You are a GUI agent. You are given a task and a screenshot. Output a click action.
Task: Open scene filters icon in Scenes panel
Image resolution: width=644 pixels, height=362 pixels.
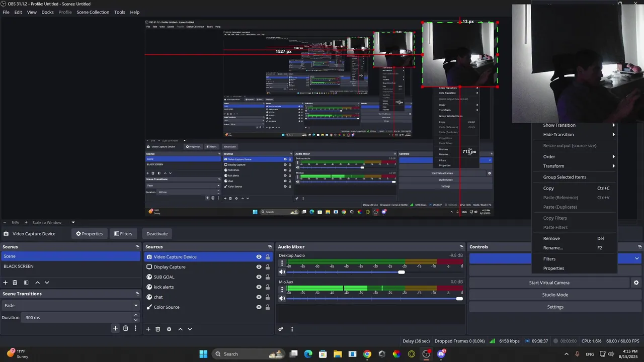click(26, 283)
